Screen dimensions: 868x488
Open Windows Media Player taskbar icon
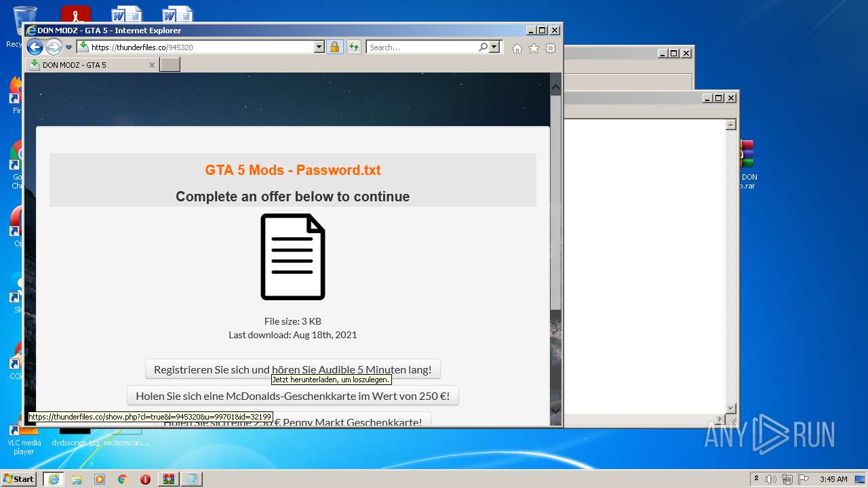(x=100, y=479)
